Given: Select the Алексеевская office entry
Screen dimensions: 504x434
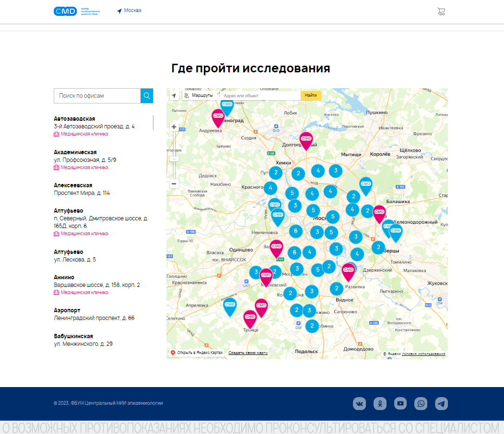Looking at the screenshot, I should (x=82, y=189).
